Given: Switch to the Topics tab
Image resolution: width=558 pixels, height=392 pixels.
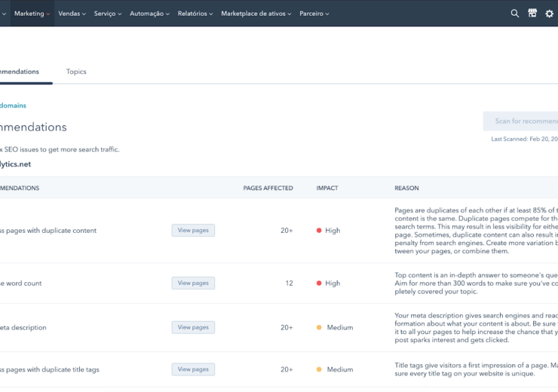Looking at the screenshot, I should coord(76,72).
